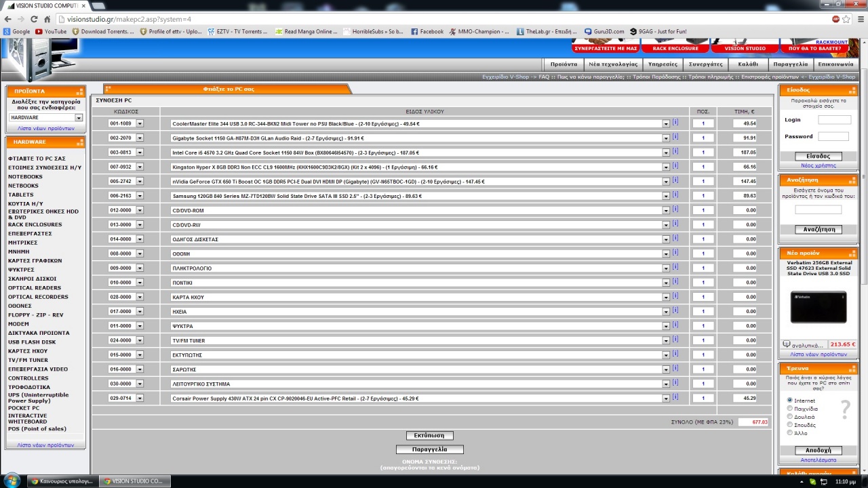This screenshot has width=868, height=488.
Task: Click the Αναζήτηση search button
Action: tap(818, 229)
